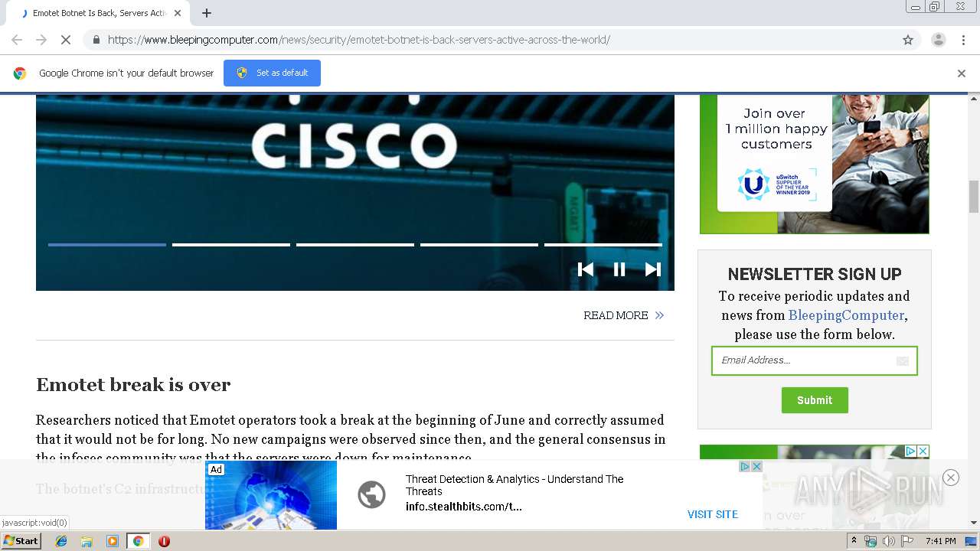Screen dimensions: 980x551
Task: Open the Chrome profile avatar menu
Action: [x=938, y=40]
